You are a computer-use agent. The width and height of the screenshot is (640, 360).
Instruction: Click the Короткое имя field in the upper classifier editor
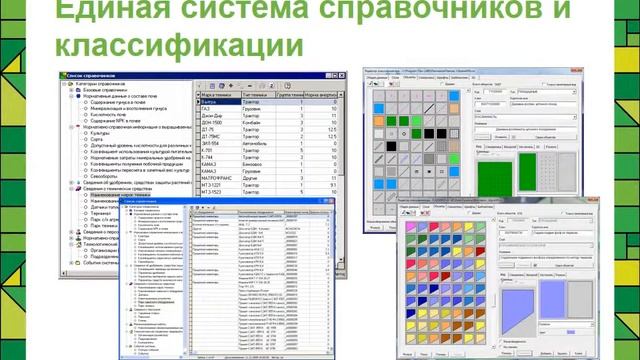[x=543, y=104]
